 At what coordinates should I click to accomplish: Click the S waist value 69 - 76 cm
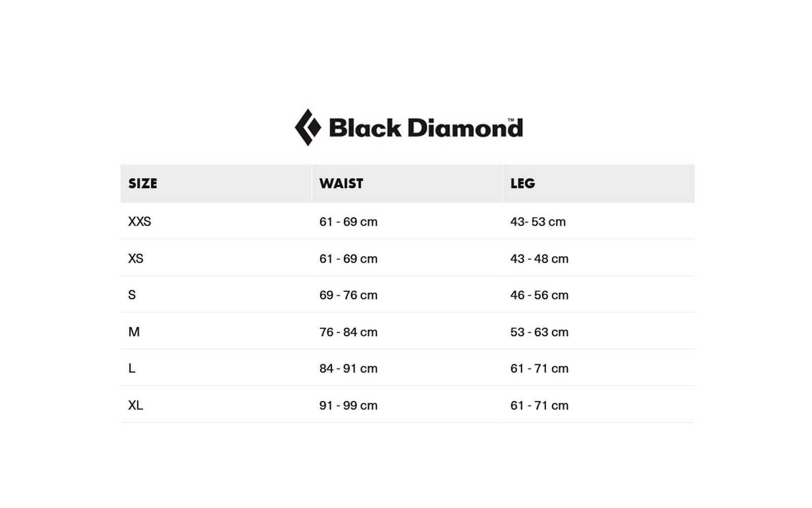pos(348,295)
